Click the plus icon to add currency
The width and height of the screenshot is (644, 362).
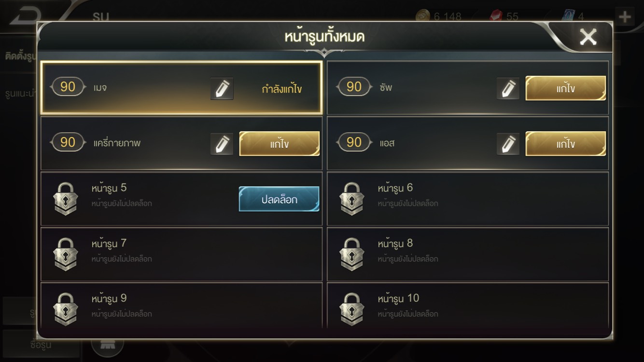[x=625, y=18]
